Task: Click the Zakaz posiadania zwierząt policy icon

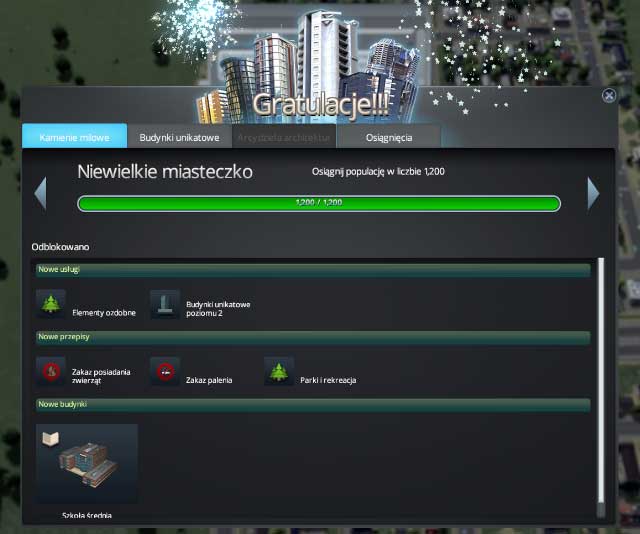Action: click(50, 371)
